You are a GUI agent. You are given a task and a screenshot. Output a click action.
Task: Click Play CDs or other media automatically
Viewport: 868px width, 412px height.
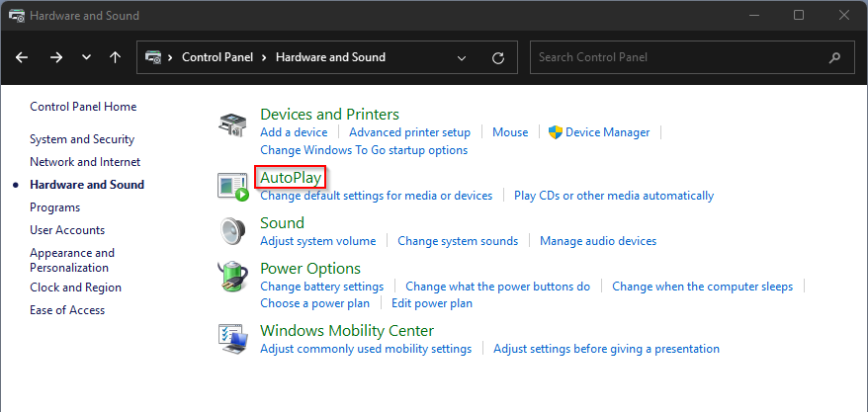click(614, 196)
